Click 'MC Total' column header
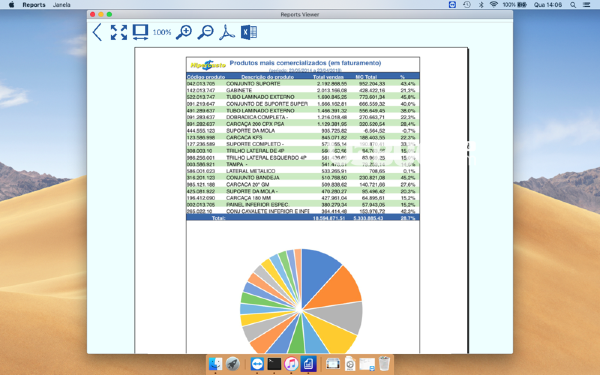This screenshot has height=375, width=600. [366, 77]
